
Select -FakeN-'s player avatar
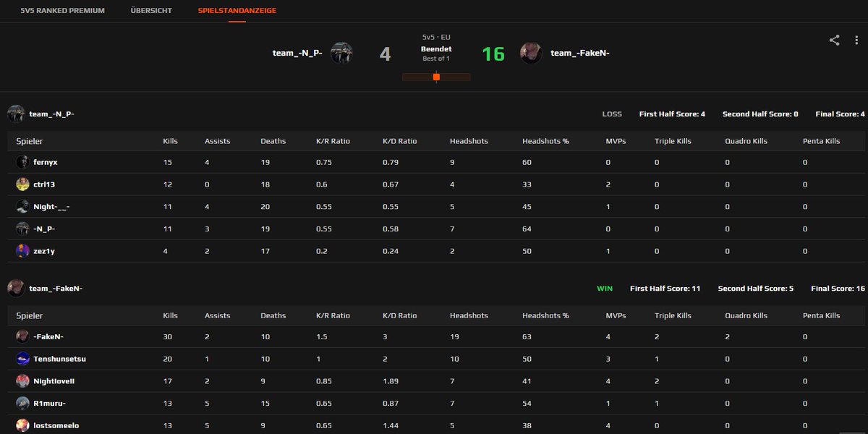point(22,336)
